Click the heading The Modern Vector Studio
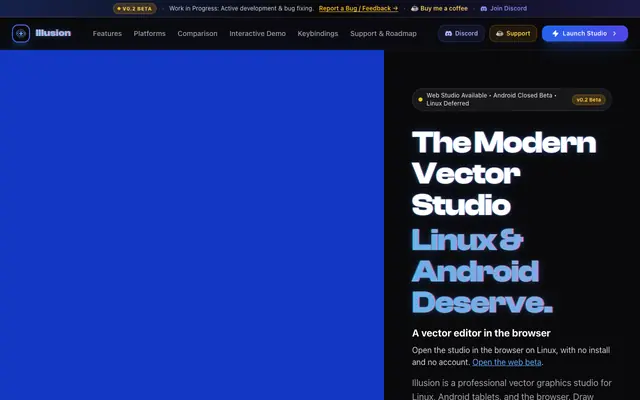Image resolution: width=640 pixels, height=400 pixels. pos(504,173)
